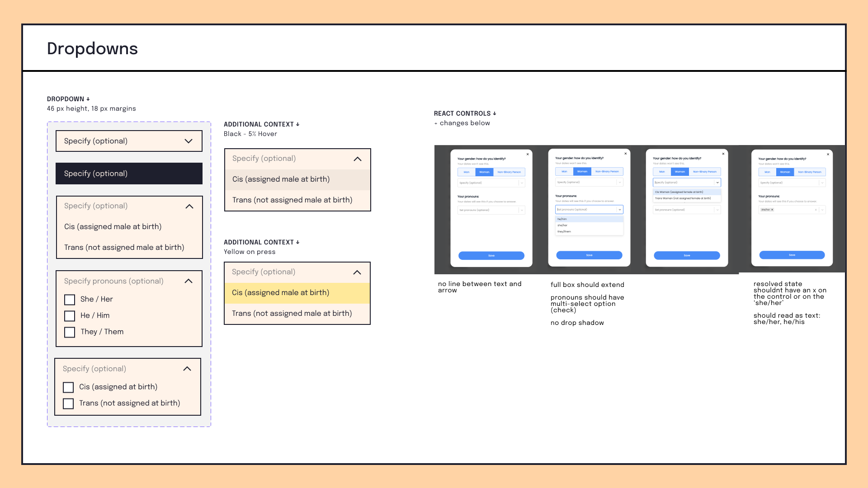Viewport: 868px width, 488px height.
Task: Choose Trans option in the Yellow on press example
Action: tap(297, 314)
